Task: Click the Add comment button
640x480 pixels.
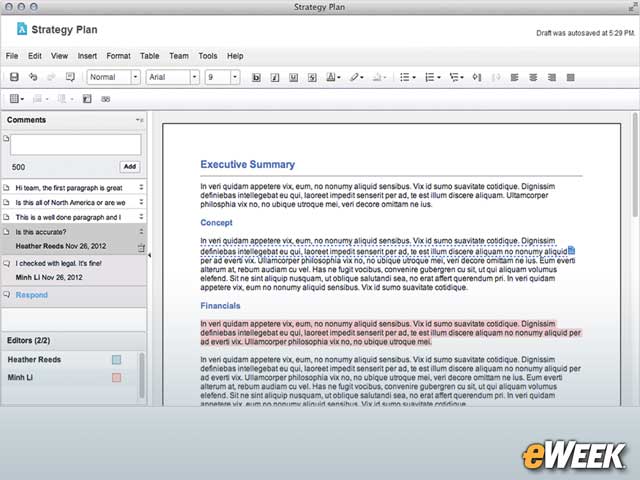Action: (x=130, y=167)
